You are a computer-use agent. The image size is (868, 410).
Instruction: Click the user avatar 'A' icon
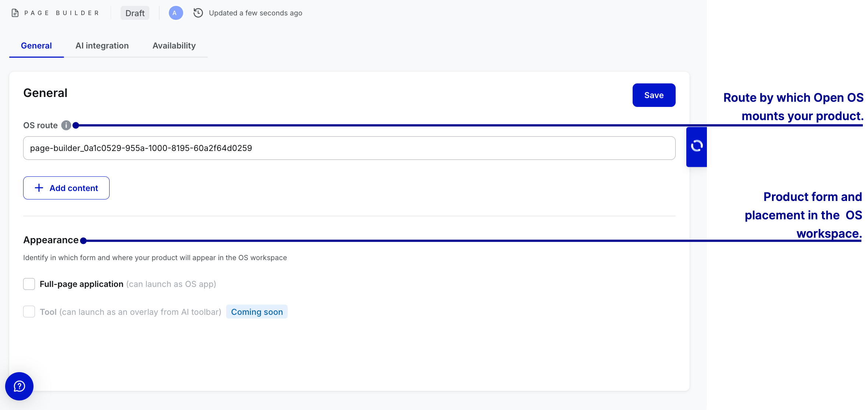click(x=175, y=13)
